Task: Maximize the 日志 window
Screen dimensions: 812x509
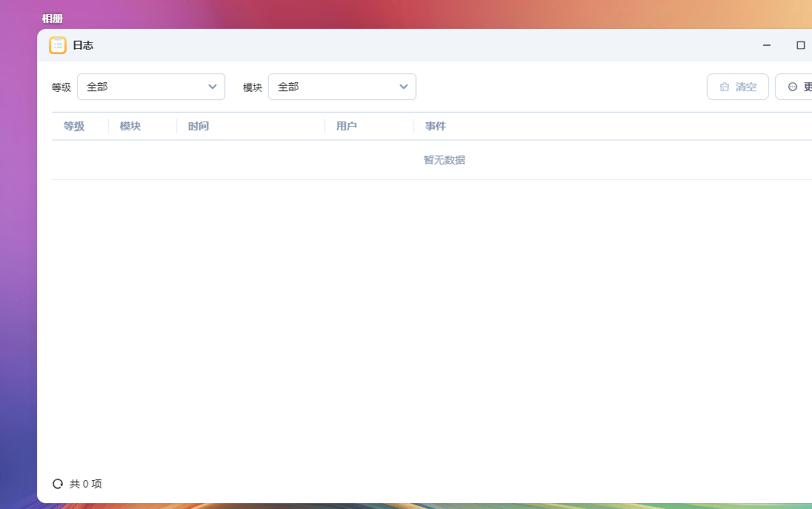Action: pos(801,45)
